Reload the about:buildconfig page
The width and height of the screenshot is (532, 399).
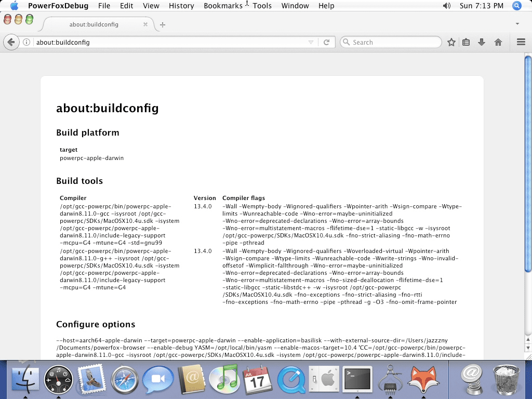(326, 42)
